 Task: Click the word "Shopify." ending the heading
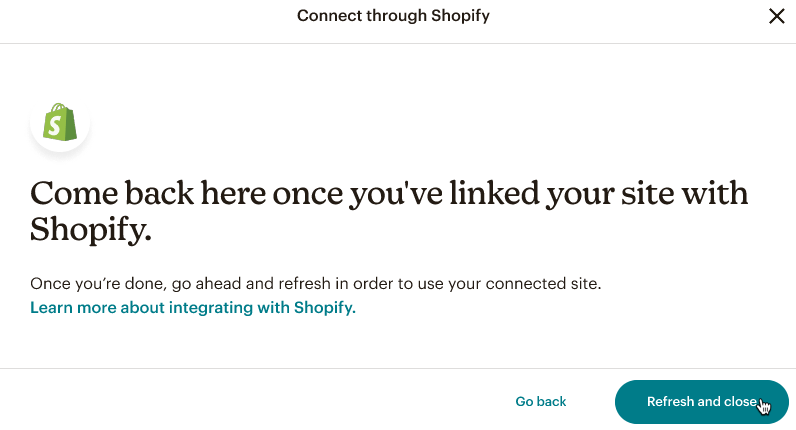tap(91, 230)
